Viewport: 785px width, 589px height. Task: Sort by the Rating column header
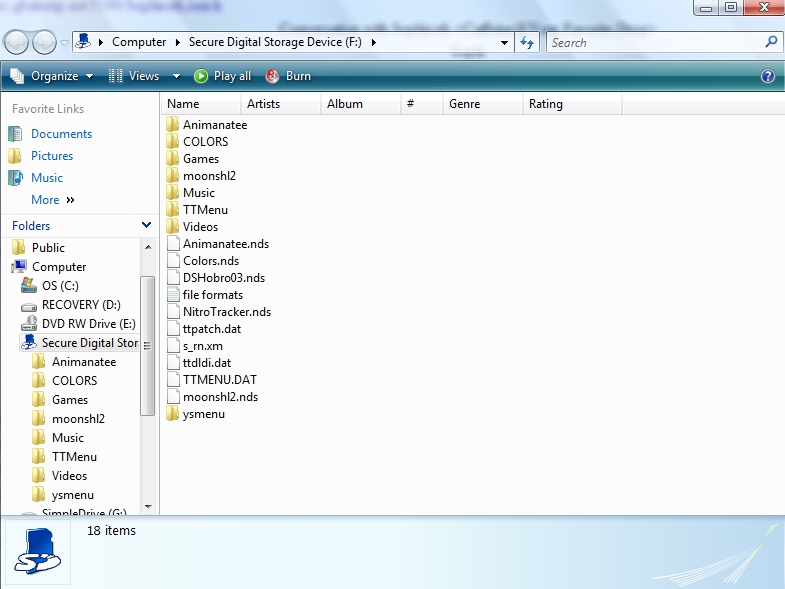click(573, 104)
